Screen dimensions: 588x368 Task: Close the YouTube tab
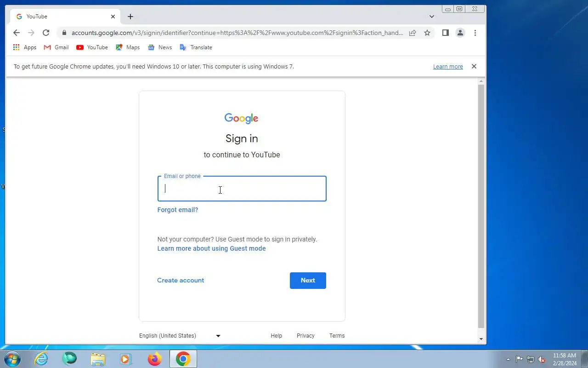[x=113, y=17]
